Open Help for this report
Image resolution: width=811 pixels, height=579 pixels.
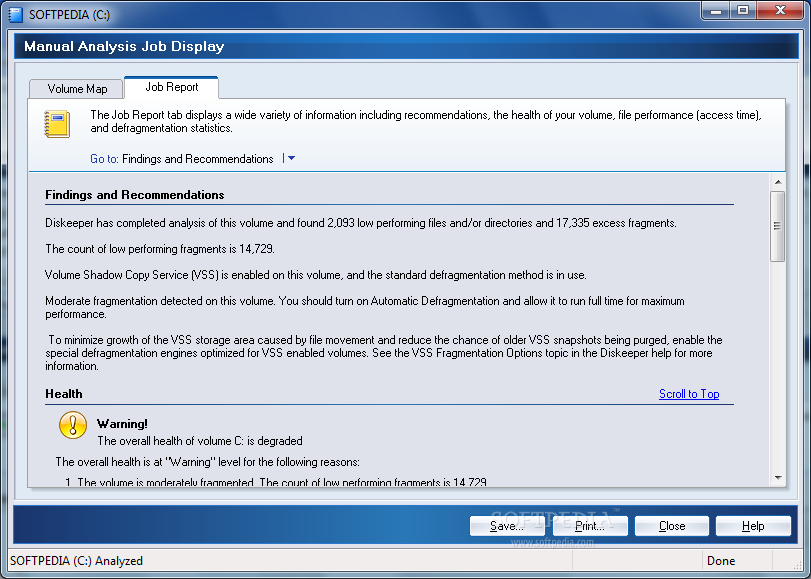click(753, 526)
